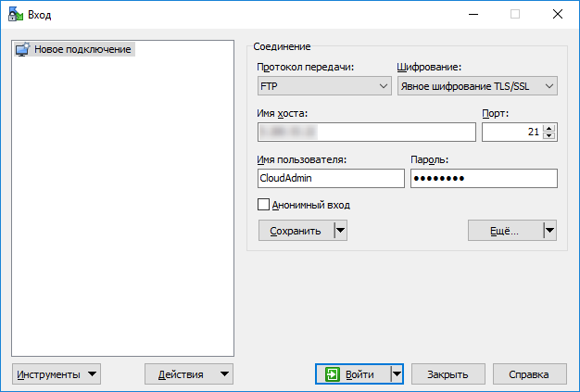Viewport: 580px width, 392px height.
Task: Focus the Пароль input field
Action: (483, 179)
